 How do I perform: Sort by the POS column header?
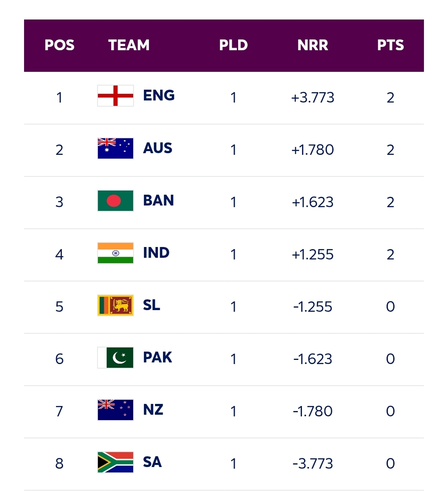point(59,45)
